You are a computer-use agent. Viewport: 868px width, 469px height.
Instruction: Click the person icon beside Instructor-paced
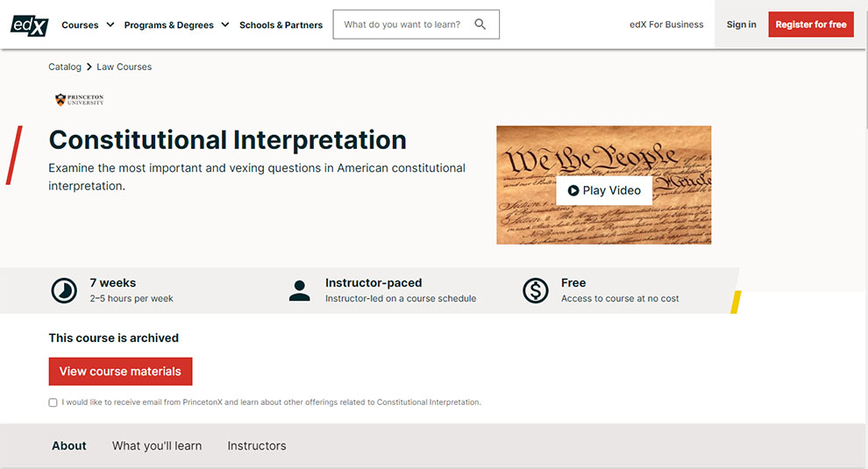[x=300, y=291]
